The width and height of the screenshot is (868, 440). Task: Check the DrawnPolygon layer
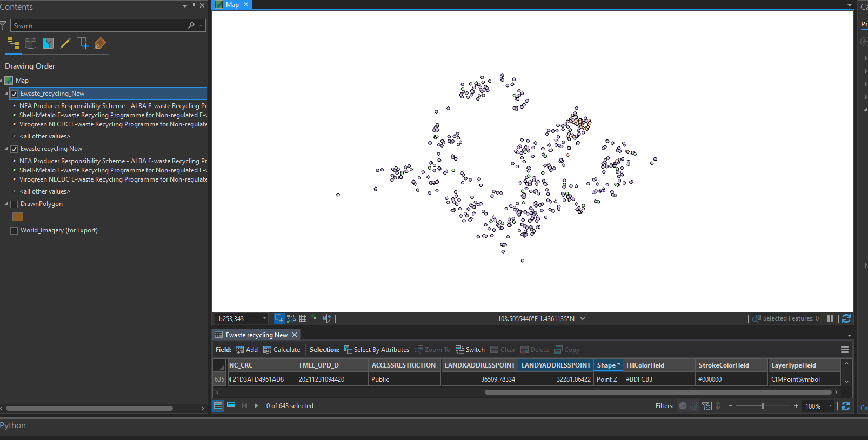(x=15, y=204)
